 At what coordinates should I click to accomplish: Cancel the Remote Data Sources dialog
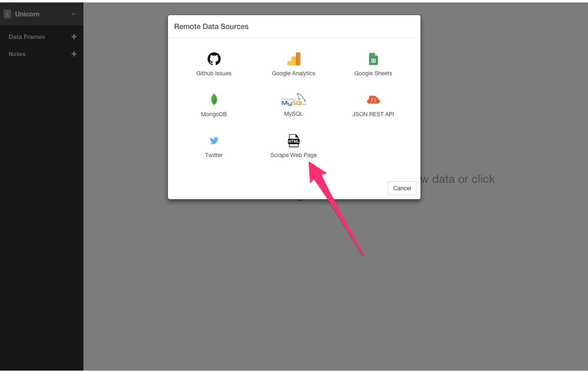(x=402, y=188)
